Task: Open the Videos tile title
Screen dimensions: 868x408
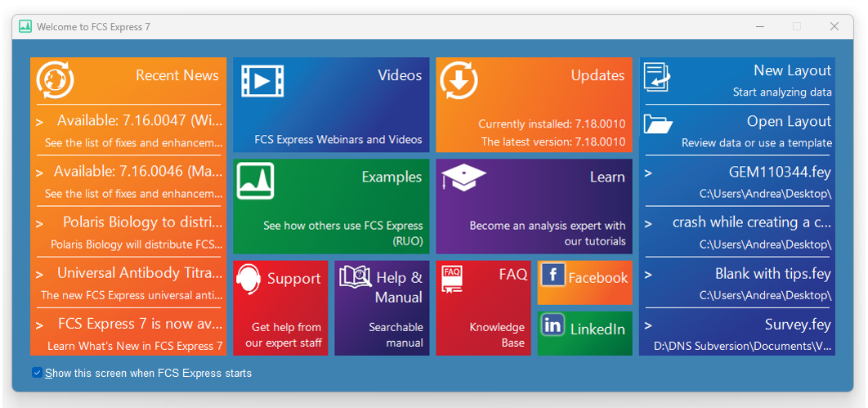Action: pyautogui.click(x=400, y=75)
